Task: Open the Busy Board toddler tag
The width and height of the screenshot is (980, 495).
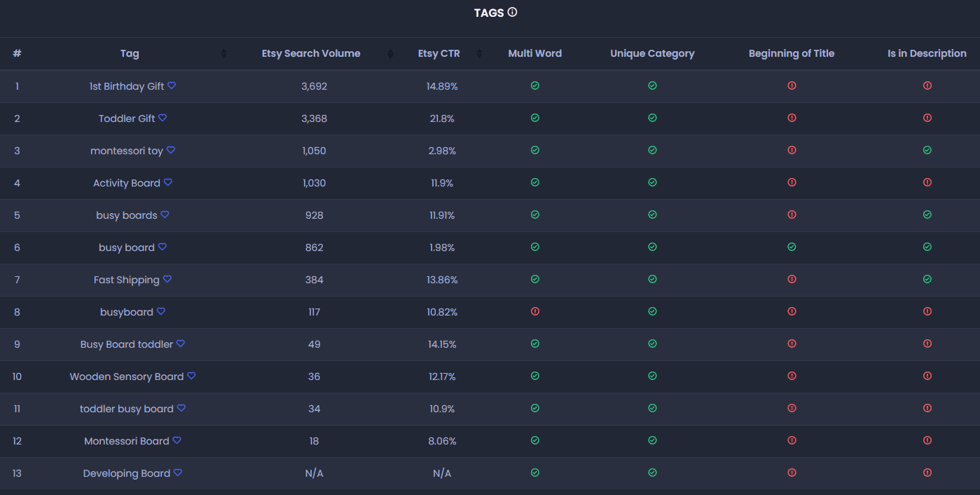Action: pyautogui.click(x=127, y=344)
